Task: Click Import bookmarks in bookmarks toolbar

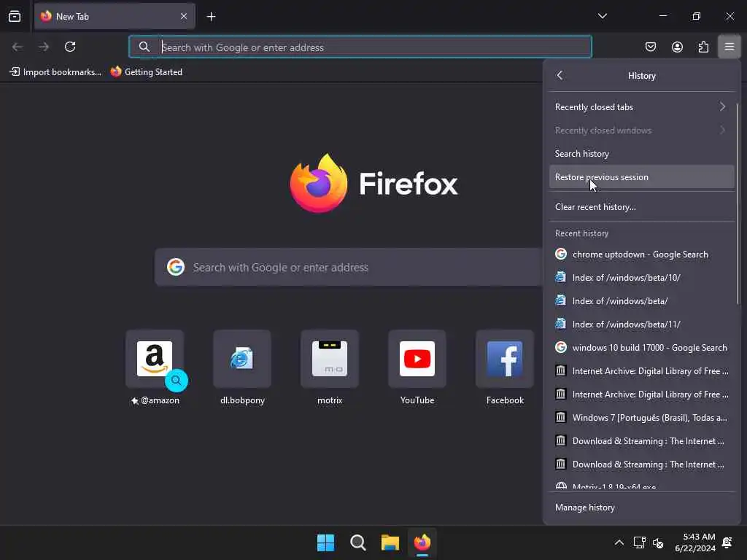Action: 55,72
